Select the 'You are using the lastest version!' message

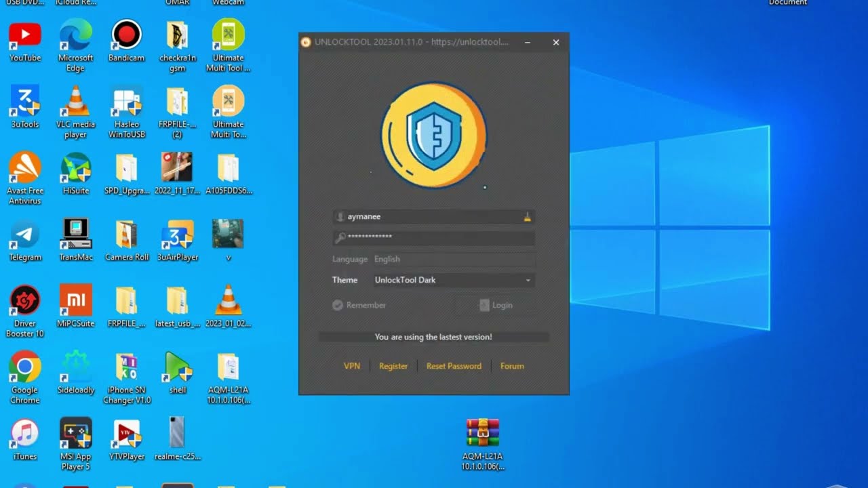coord(433,337)
